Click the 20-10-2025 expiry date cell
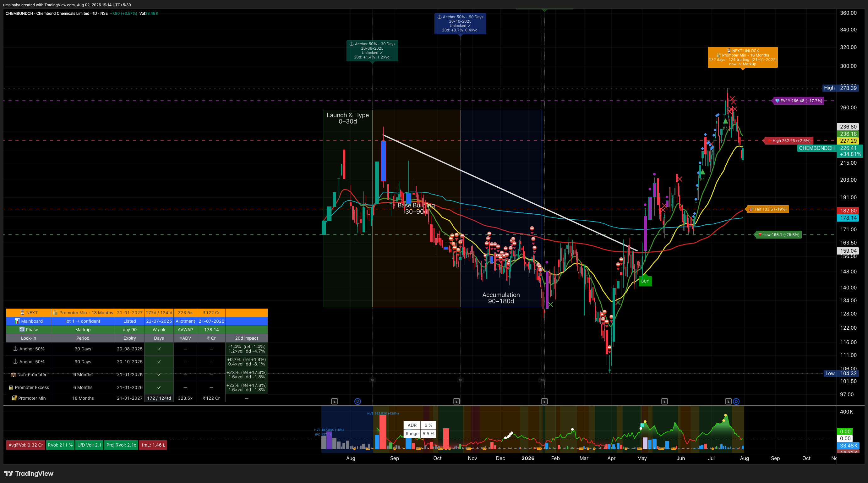 point(130,362)
